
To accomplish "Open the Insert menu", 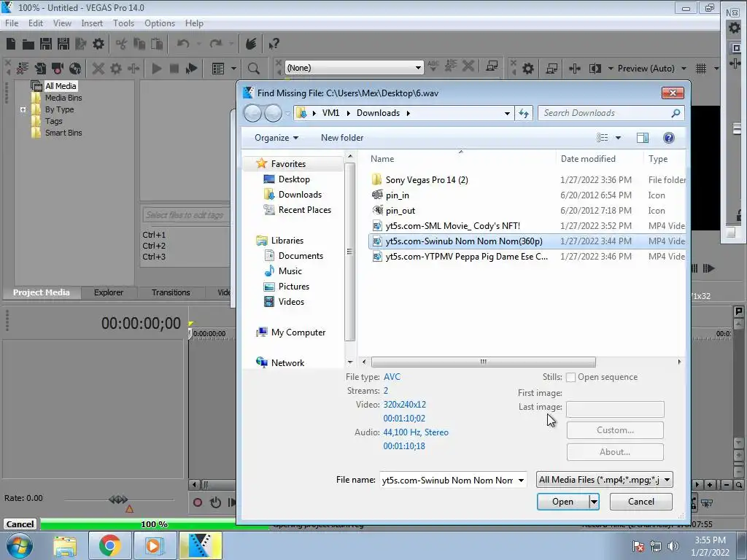I will [91, 23].
